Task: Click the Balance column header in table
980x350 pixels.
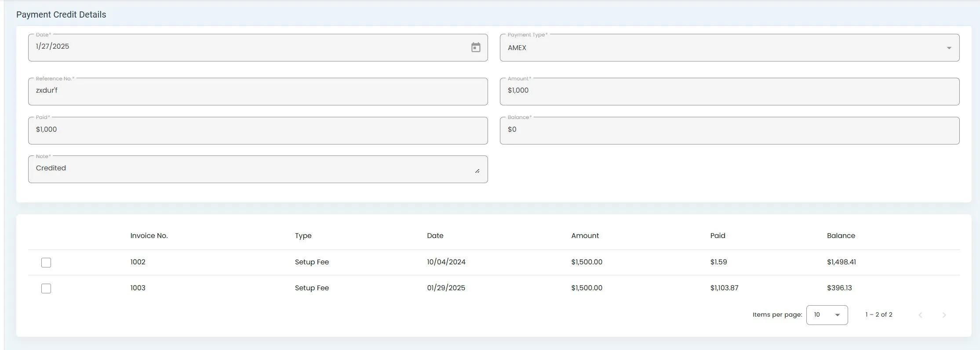Action: tap(841, 236)
